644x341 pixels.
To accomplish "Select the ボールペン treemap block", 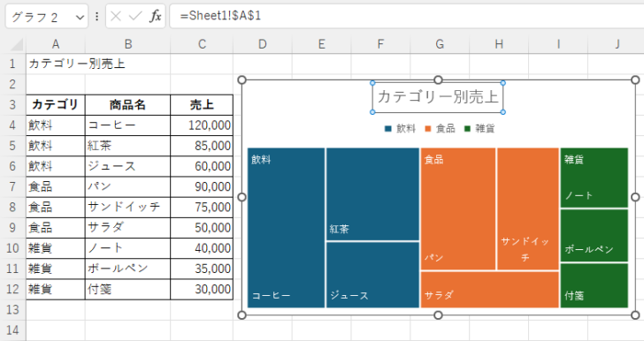I will click(x=594, y=236).
